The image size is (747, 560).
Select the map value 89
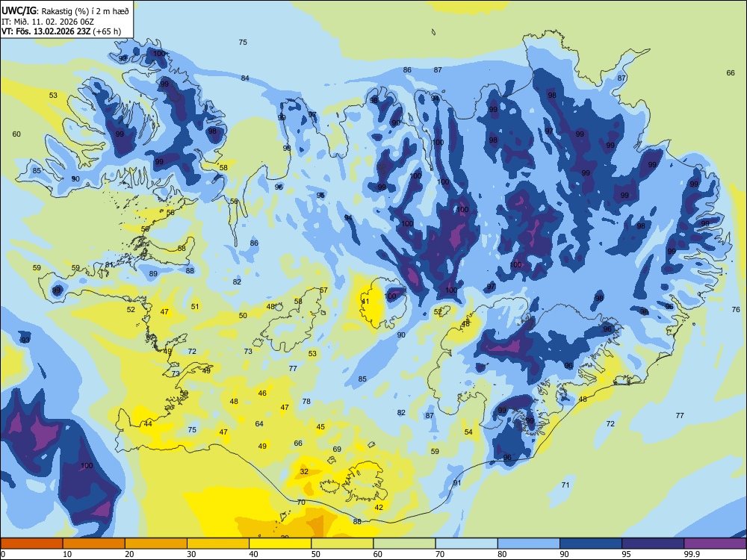tap(153, 273)
